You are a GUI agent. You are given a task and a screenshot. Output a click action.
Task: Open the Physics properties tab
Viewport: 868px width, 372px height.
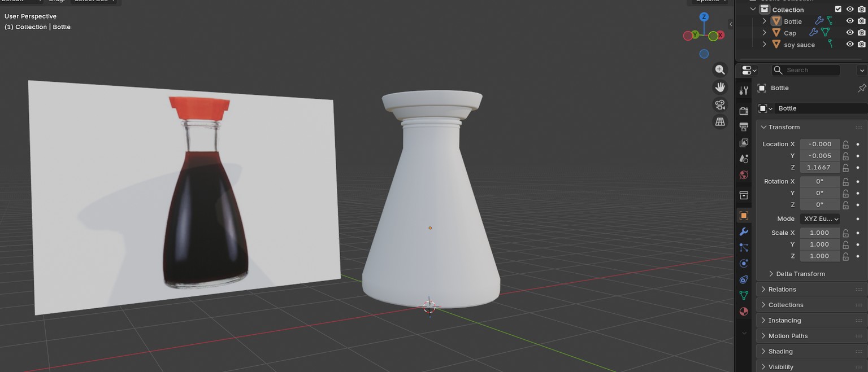[x=744, y=263]
